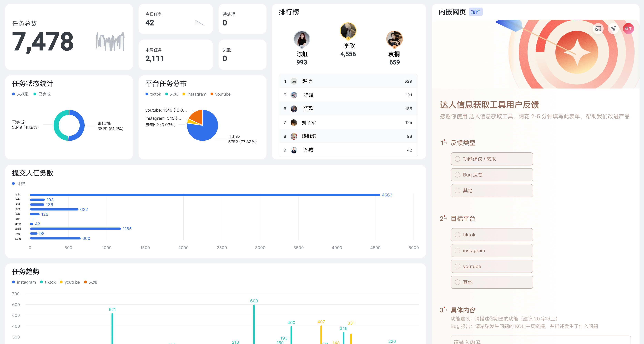Click 李欣's 4563 bar in the submitter chart
The width and height of the screenshot is (644, 344).
[x=200, y=195]
